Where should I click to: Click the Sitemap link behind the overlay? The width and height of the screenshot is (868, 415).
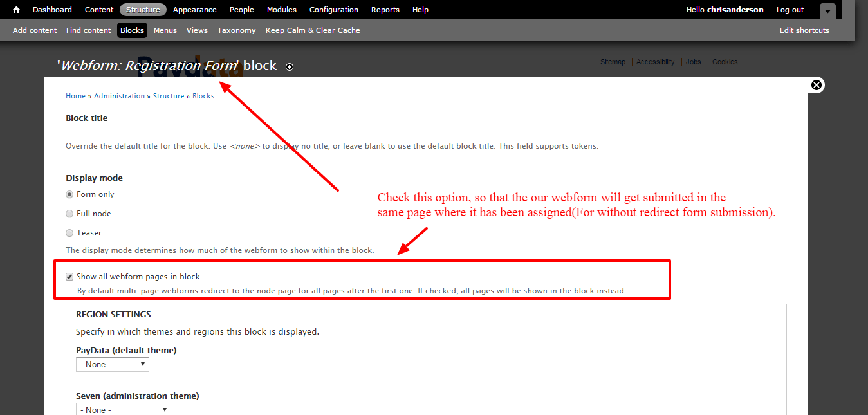tap(613, 62)
